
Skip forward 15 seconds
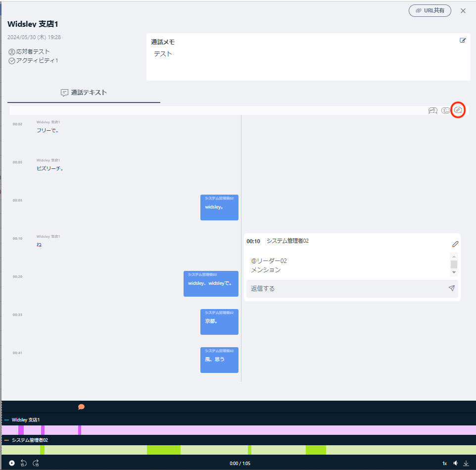point(36,463)
